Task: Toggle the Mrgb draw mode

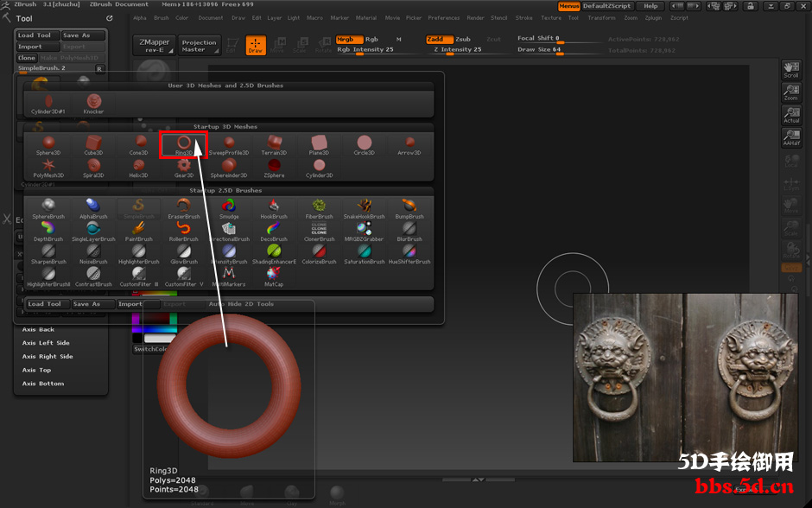Action: pyautogui.click(x=349, y=40)
